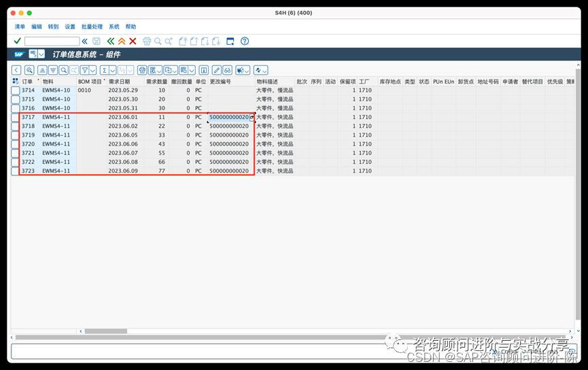Click the Set filter funnel icon
The height and width of the screenshot is (370, 588).
tap(85, 70)
